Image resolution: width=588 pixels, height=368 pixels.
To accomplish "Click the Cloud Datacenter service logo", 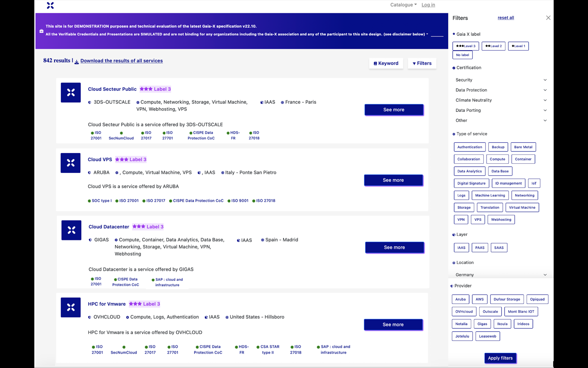I will pyautogui.click(x=71, y=230).
